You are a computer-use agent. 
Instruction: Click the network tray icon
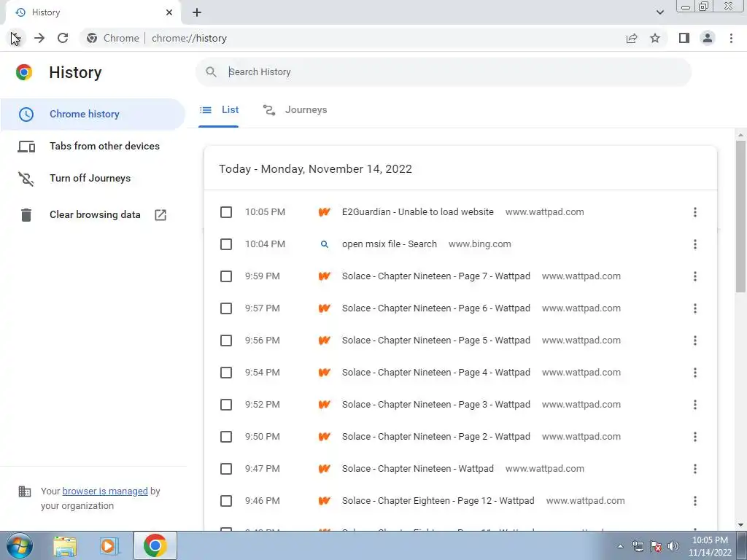[x=638, y=546]
